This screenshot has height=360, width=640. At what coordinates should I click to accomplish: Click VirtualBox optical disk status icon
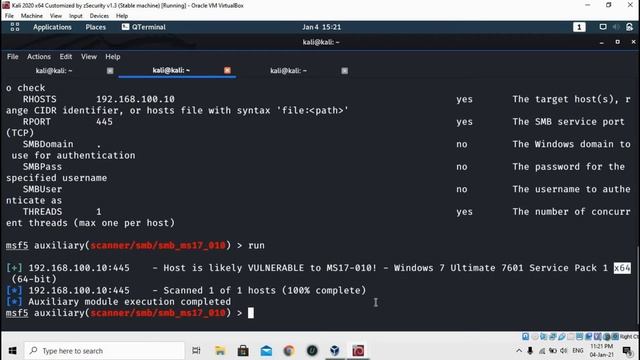pyautogui.click(x=535, y=336)
